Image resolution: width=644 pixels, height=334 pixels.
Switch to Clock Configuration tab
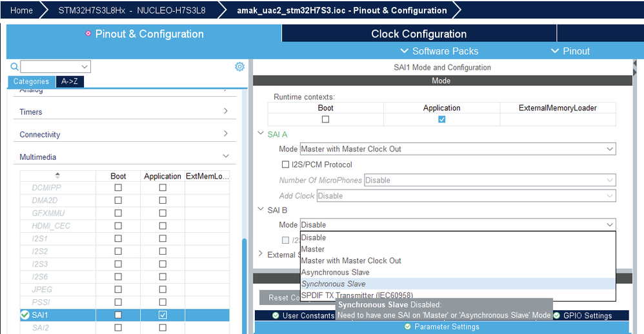pyautogui.click(x=419, y=34)
